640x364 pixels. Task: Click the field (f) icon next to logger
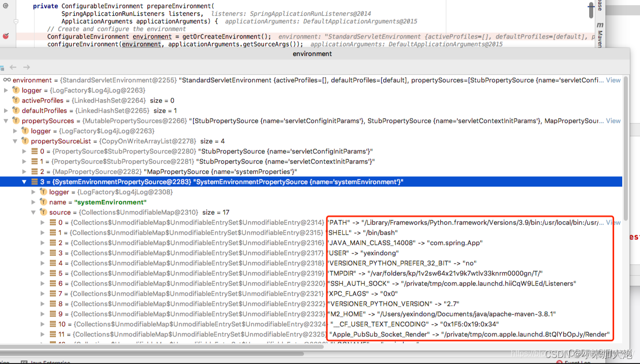[x=16, y=90]
